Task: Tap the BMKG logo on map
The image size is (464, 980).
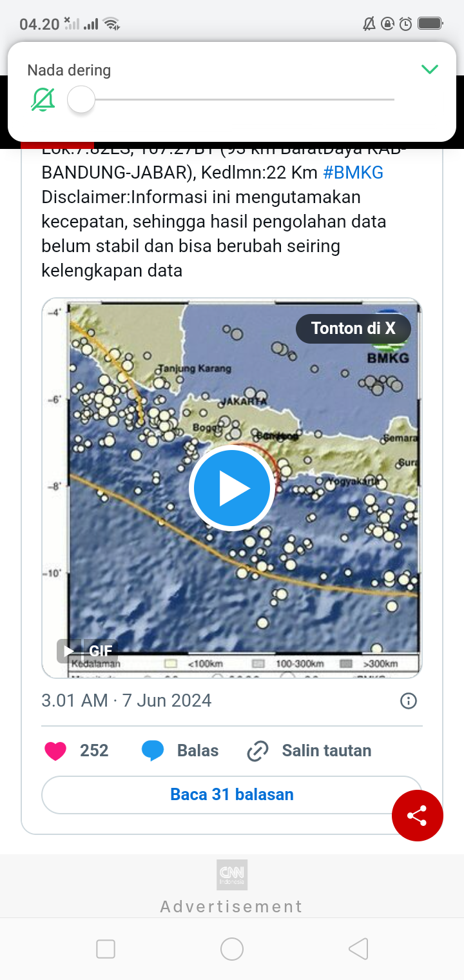Action: 388,348
